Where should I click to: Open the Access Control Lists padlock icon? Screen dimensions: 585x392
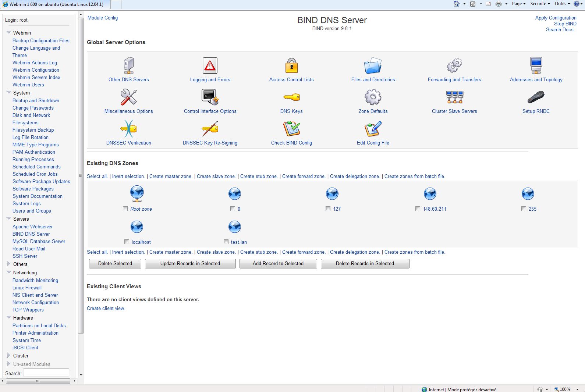(x=291, y=66)
